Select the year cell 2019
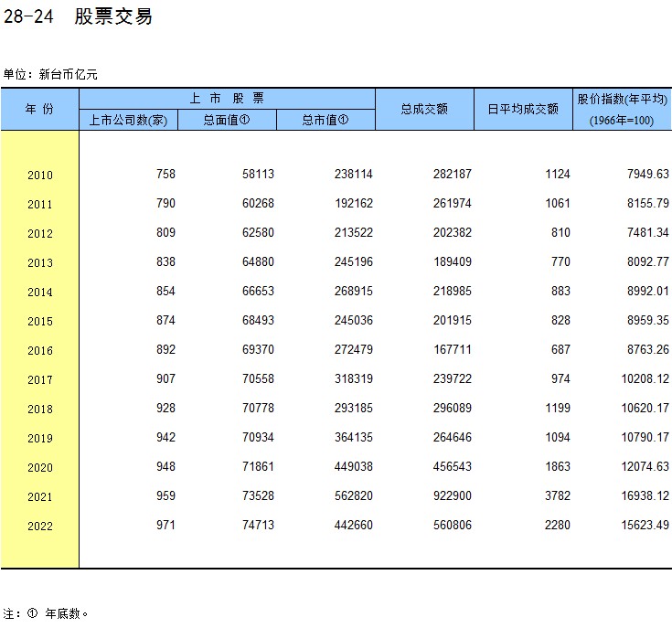This screenshot has width=672, height=628. 40,438
